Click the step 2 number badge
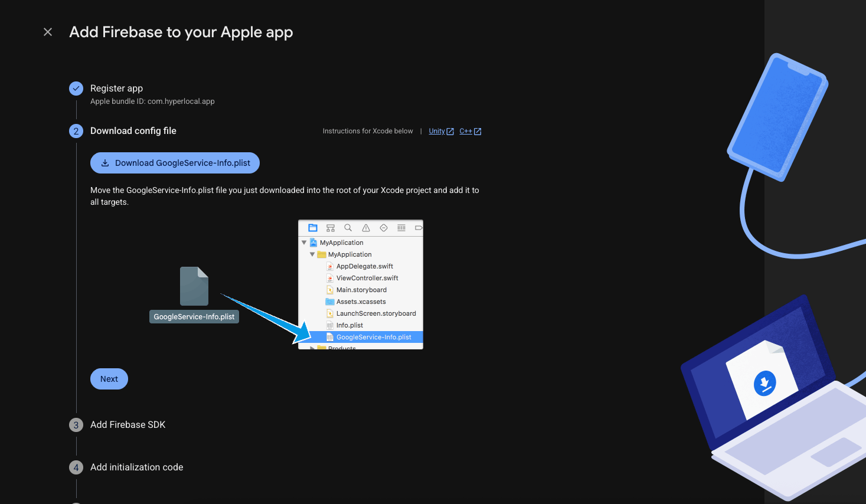The width and height of the screenshot is (866, 504). pyautogui.click(x=76, y=131)
